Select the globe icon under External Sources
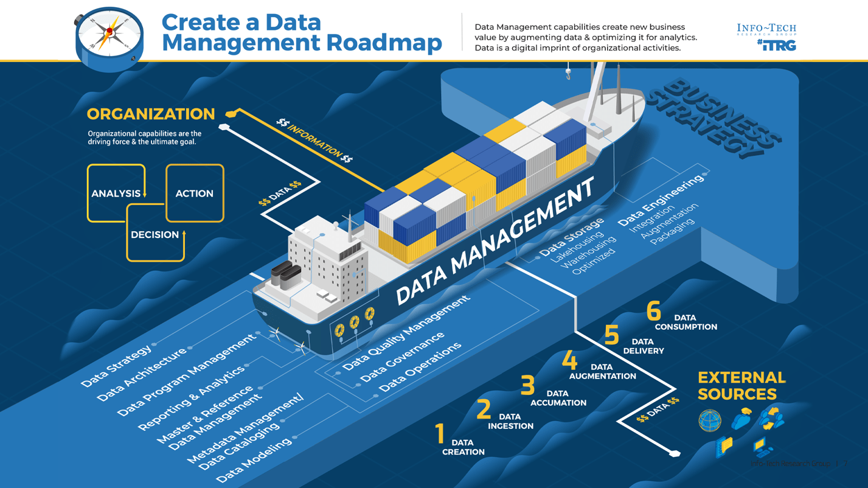Image resolution: width=868 pixels, height=488 pixels. [x=710, y=420]
